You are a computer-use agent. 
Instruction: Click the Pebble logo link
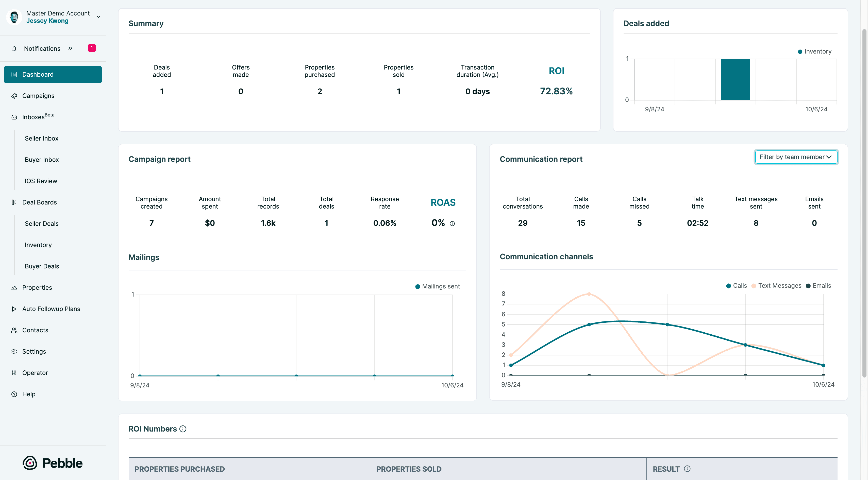point(53,463)
